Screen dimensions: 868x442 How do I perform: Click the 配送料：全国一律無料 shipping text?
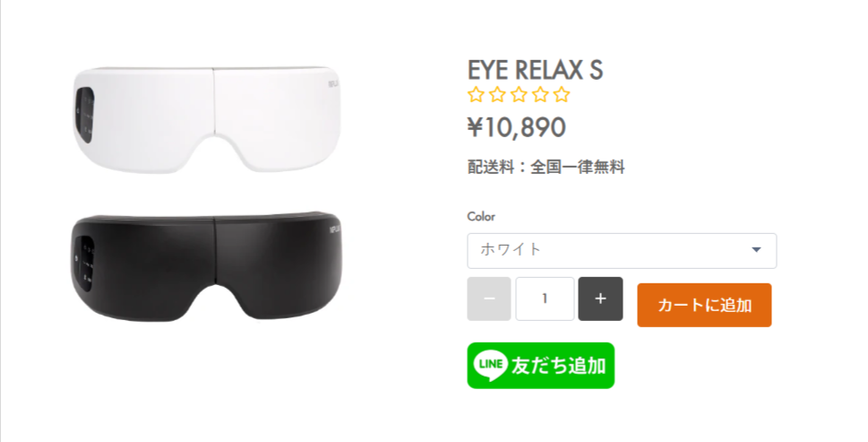[x=546, y=167]
